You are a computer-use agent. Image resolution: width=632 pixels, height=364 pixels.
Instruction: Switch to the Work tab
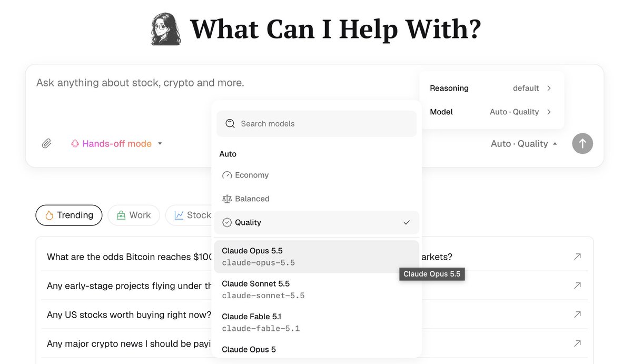click(134, 215)
